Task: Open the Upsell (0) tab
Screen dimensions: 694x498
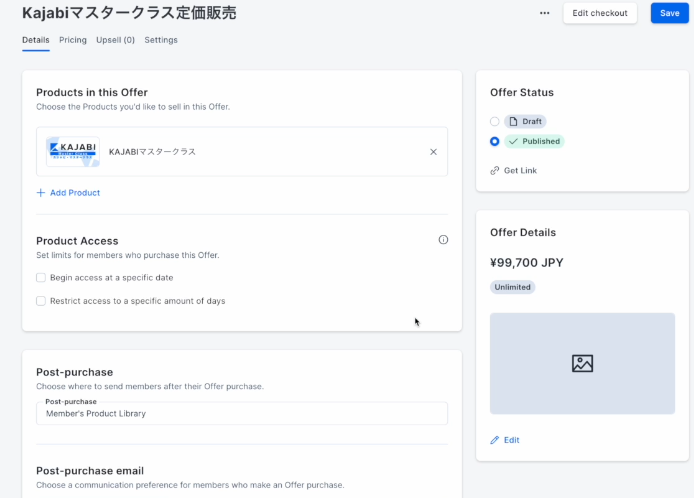Action: coord(116,40)
